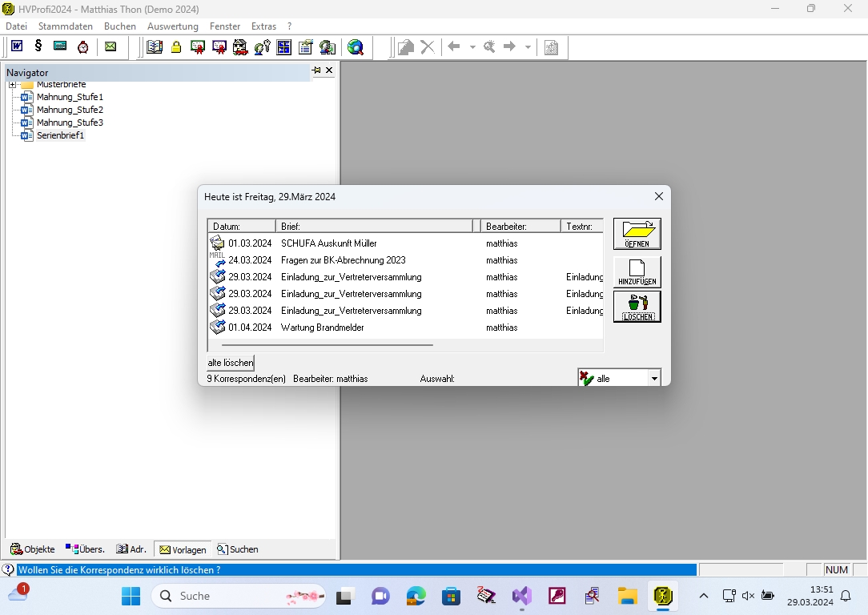Image resolution: width=868 pixels, height=615 pixels.
Task: Click the house toolbar icon
Action: tap(240, 47)
